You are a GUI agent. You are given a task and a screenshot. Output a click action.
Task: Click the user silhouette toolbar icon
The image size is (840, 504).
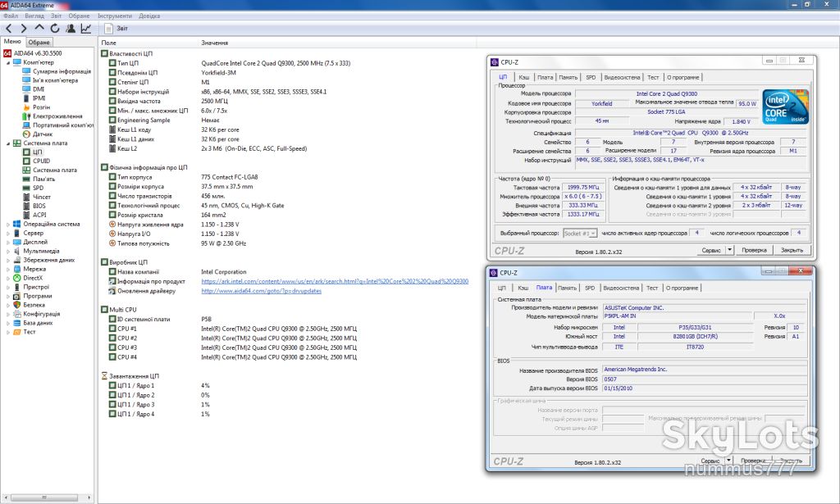tap(71, 29)
